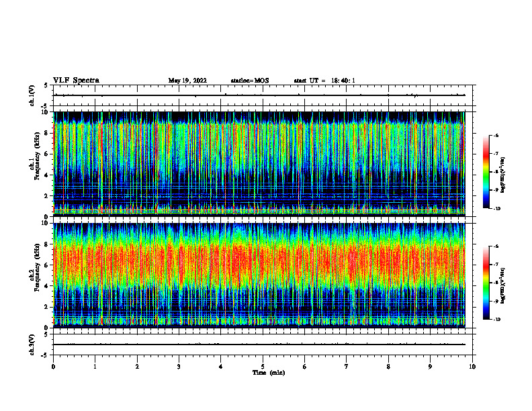Click the ch.2 spectrogram panel

259,275
